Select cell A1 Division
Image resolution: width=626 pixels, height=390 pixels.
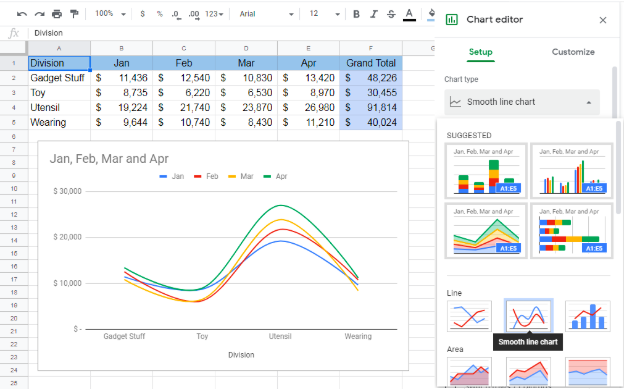(59, 63)
